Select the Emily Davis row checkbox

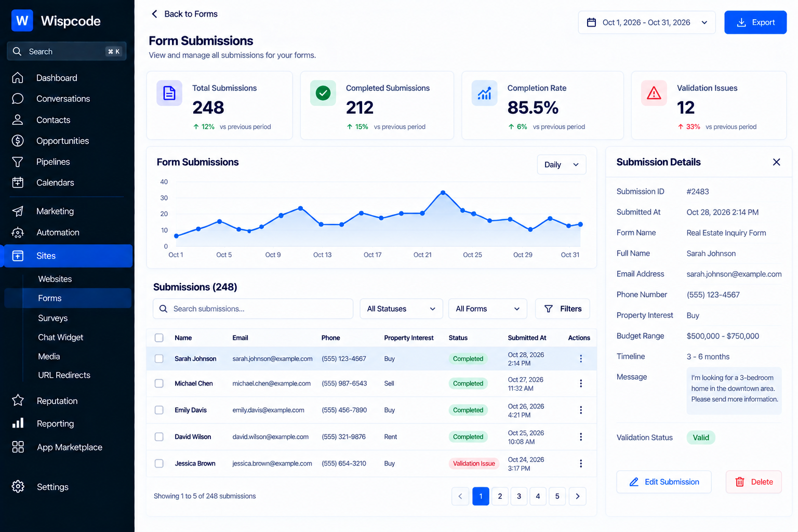[x=159, y=410]
